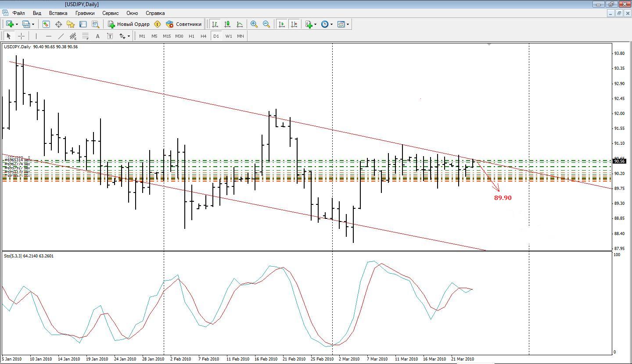
Task: Select the Trendline drawing tool
Action: pos(61,36)
